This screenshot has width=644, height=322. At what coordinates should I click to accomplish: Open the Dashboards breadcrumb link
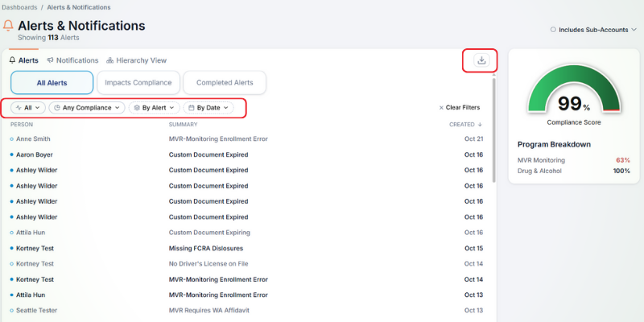click(20, 7)
